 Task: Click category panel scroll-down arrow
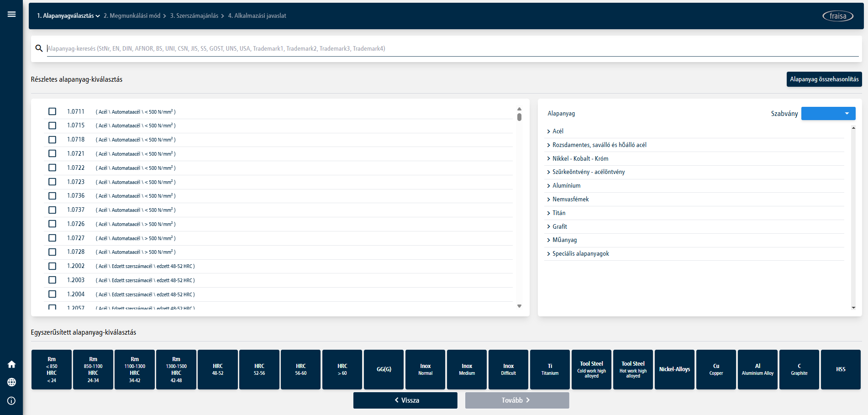pos(853,308)
